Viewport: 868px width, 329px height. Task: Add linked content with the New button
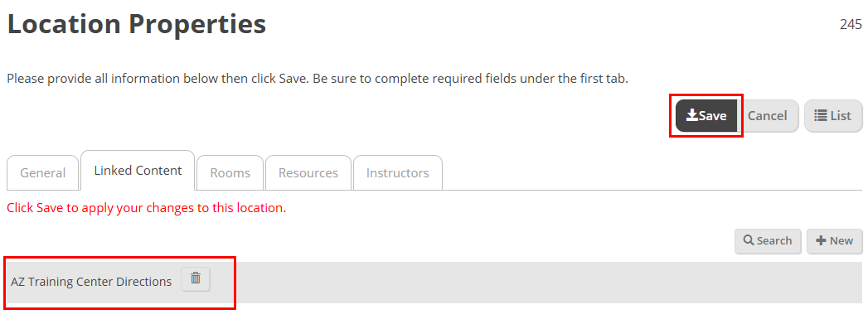(x=834, y=240)
